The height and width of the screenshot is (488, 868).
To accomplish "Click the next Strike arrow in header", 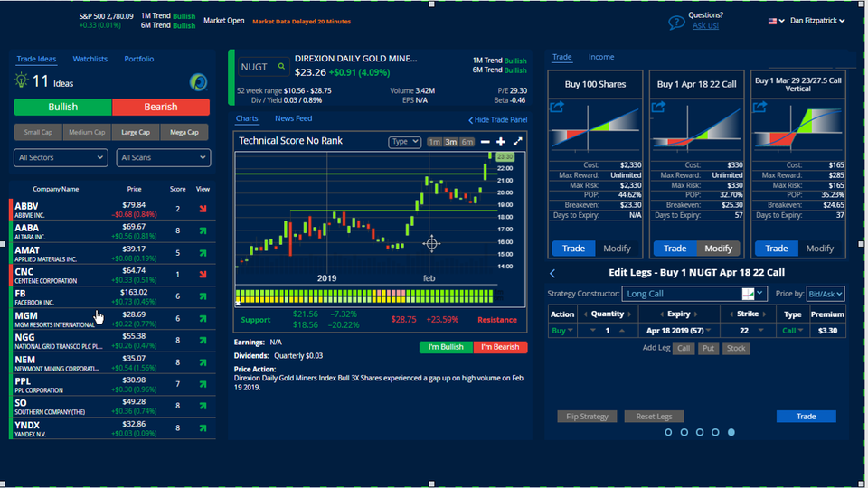I will pyautogui.click(x=765, y=314).
